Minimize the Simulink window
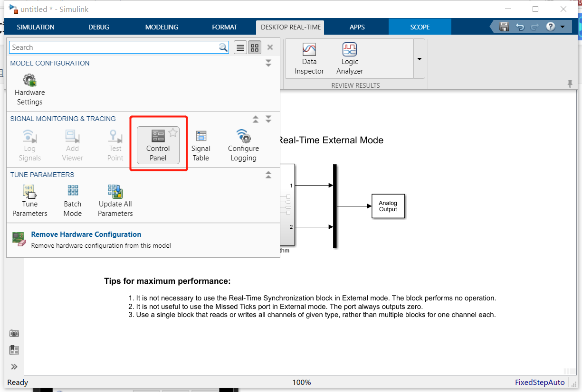 [508, 9]
